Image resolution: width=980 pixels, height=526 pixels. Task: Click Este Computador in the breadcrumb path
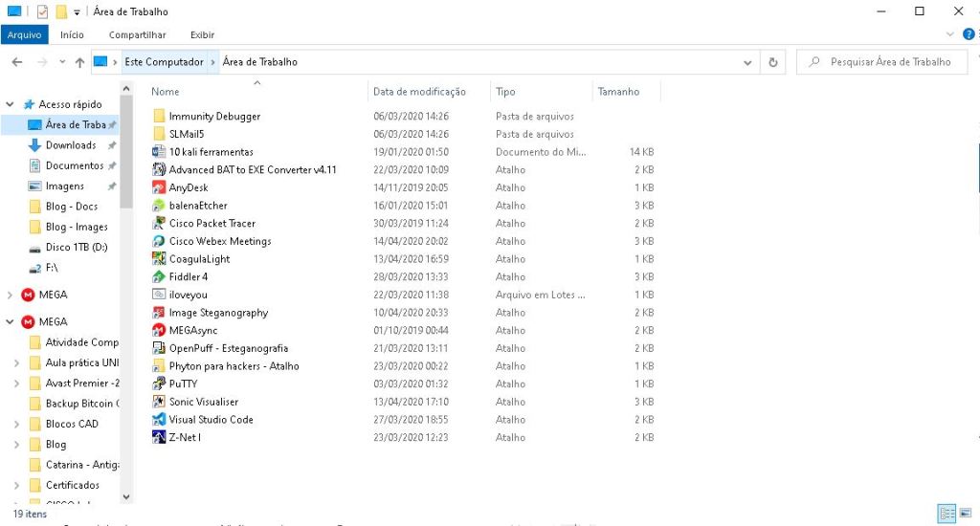[x=164, y=62]
